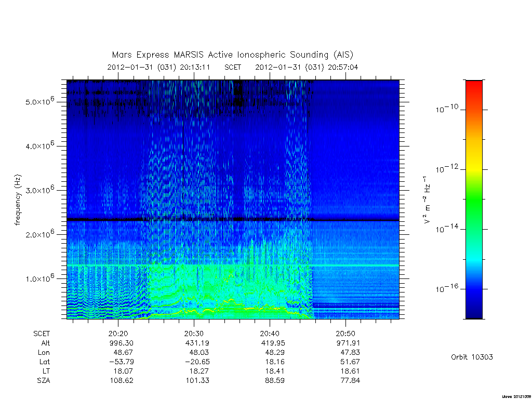Viewport: 532px width, 399px height.
Task: Click the 'Alt' row header
Action: [46, 343]
